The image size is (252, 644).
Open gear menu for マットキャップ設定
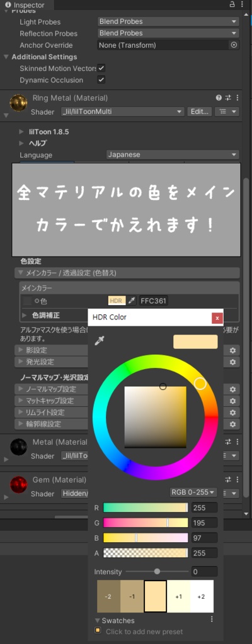(232, 401)
